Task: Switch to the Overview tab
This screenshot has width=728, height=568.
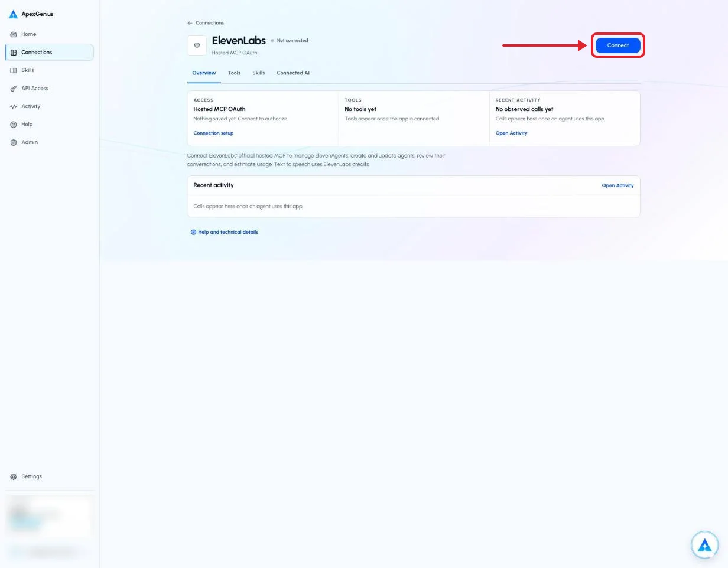Action: point(204,73)
